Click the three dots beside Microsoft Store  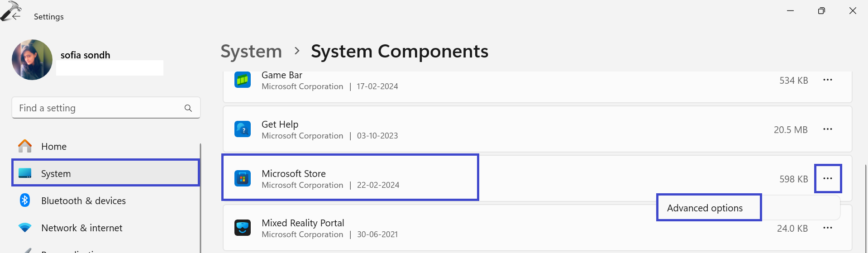827,179
